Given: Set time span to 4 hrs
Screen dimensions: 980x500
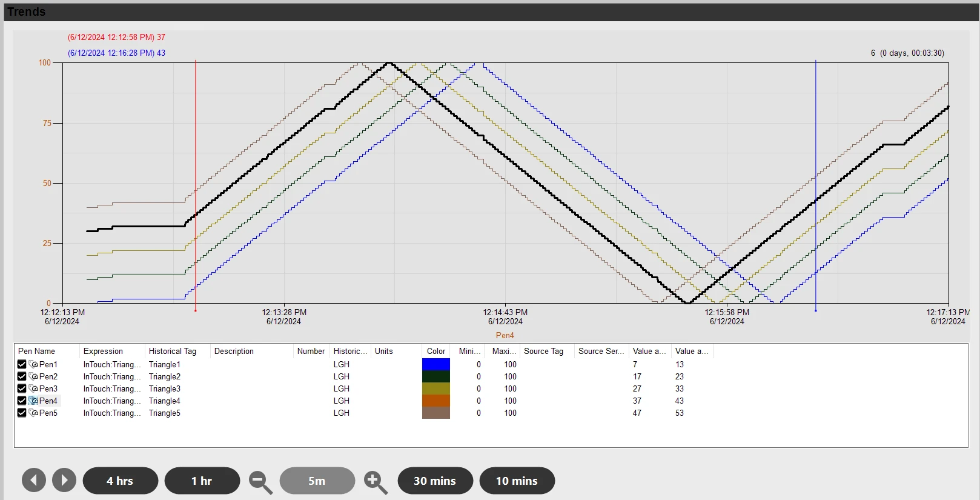Looking at the screenshot, I should (121, 481).
